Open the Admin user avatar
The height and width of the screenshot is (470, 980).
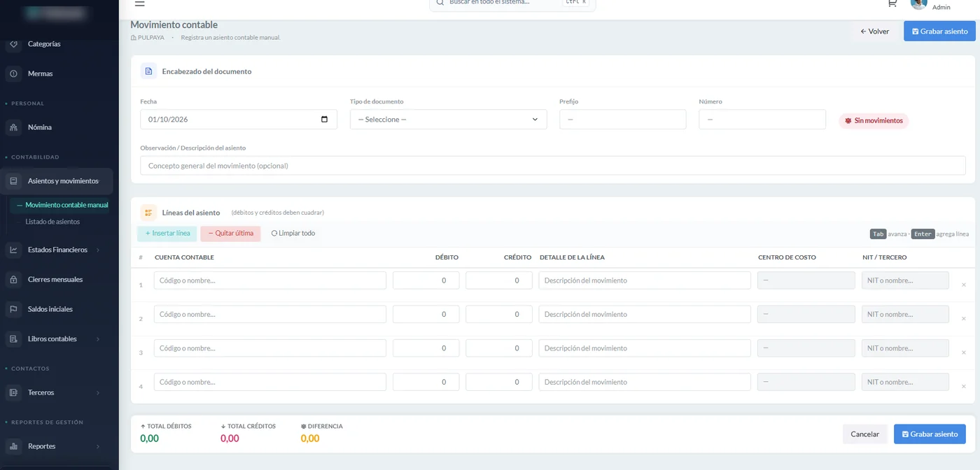click(918, 3)
